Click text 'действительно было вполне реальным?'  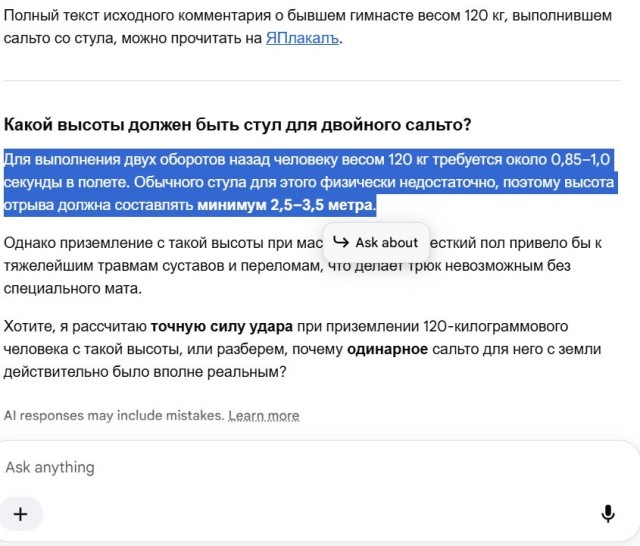(145, 372)
